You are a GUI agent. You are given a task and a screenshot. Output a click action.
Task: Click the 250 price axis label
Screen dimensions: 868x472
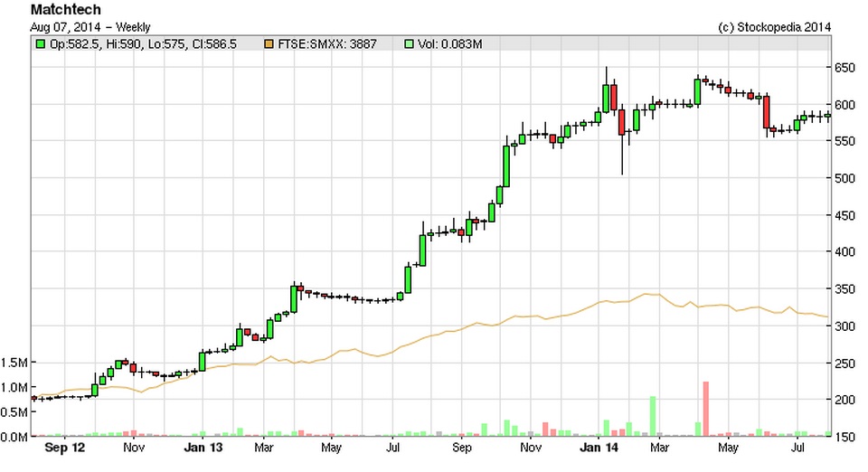(844, 363)
